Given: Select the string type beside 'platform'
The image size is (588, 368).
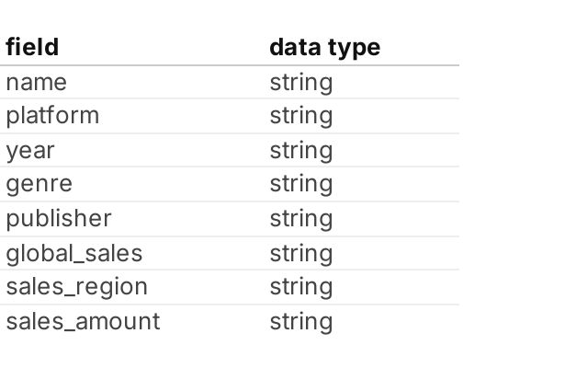Looking at the screenshot, I should 300,116.
